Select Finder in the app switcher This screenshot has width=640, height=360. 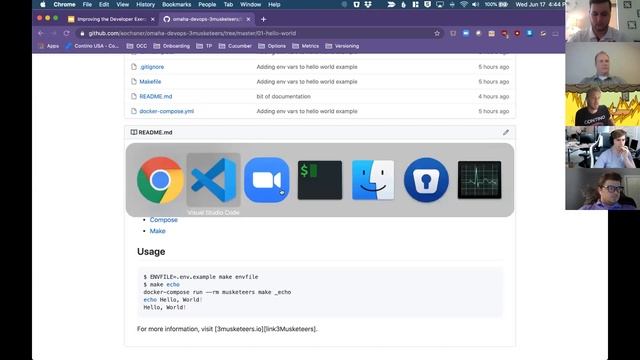tap(373, 180)
